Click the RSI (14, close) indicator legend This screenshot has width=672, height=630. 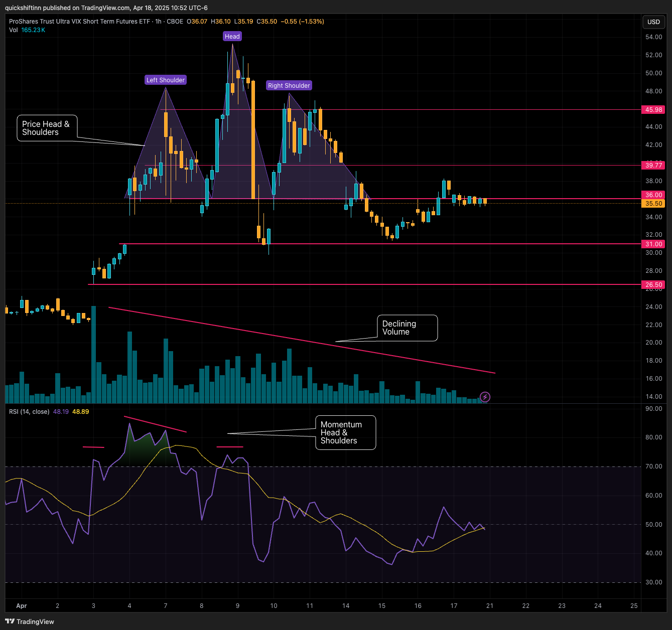[29, 411]
